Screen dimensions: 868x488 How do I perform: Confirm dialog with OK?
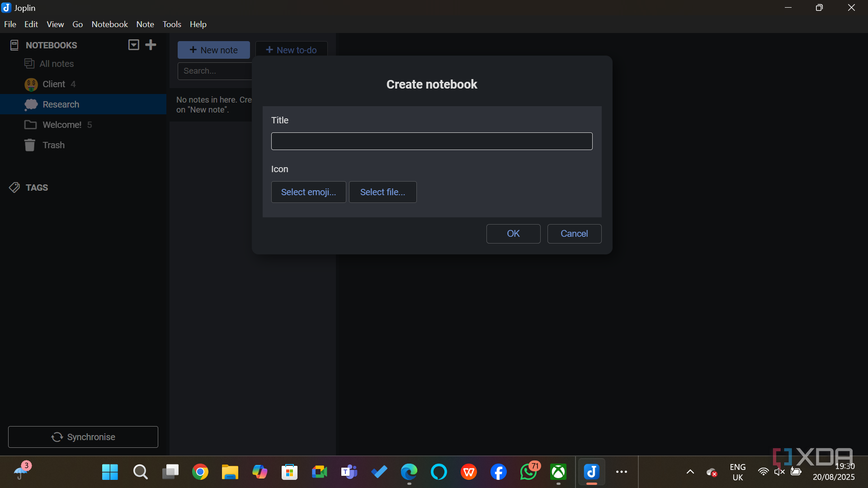[x=513, y=234]
